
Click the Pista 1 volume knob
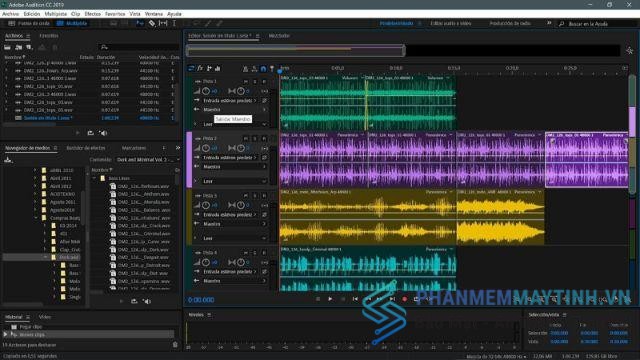click(206, 91)
